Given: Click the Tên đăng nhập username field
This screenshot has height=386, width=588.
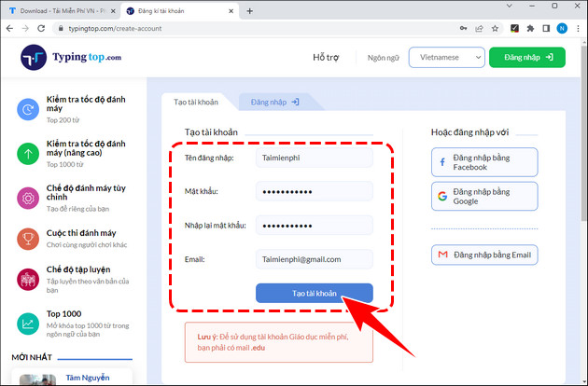Looking at the screenshot, I should click(314, 159).
